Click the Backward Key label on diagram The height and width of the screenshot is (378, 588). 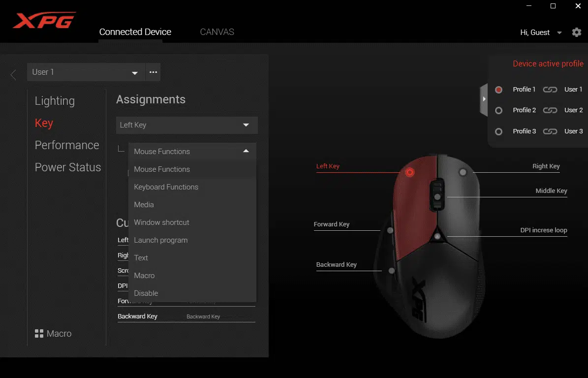pyautogui.click(x=337, y=264)
